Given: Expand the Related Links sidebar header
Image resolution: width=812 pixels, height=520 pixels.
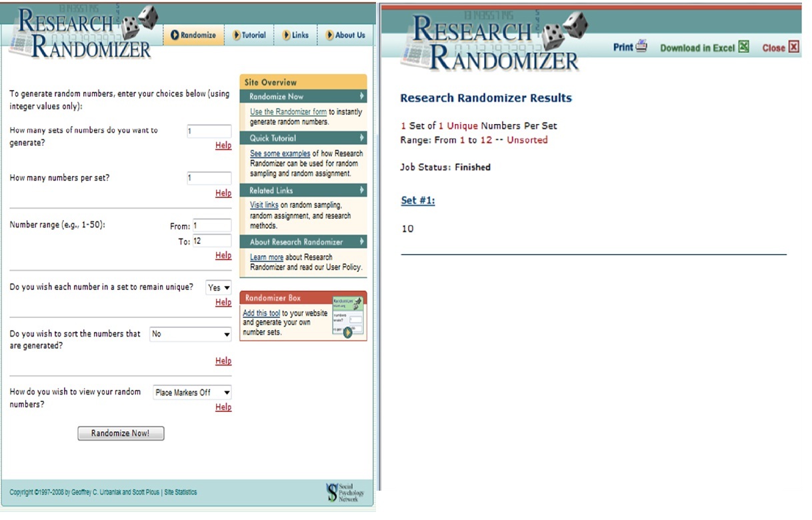Looking at the screenshot, I should click(x=303, y=191).
